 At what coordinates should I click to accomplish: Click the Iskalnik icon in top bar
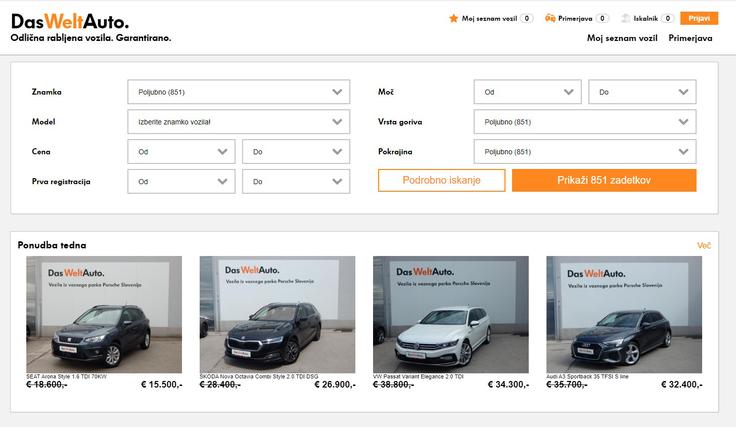[x=626, y=18]
